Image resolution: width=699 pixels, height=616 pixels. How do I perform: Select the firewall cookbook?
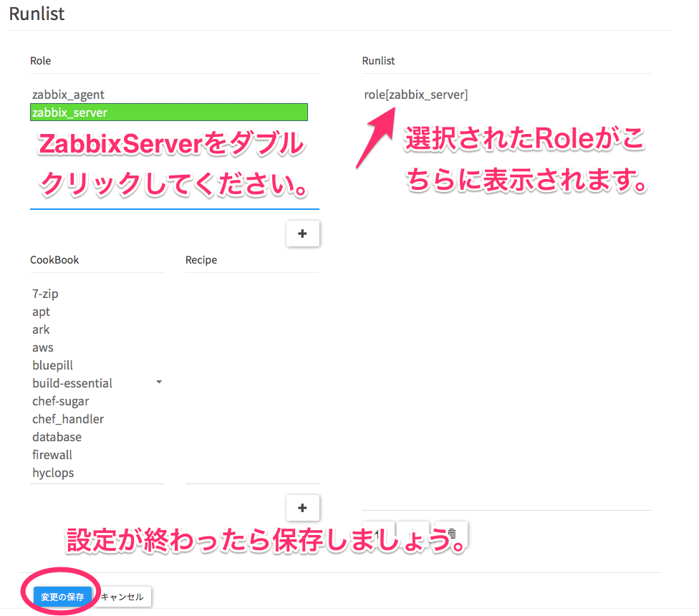[x=52, y=455]
